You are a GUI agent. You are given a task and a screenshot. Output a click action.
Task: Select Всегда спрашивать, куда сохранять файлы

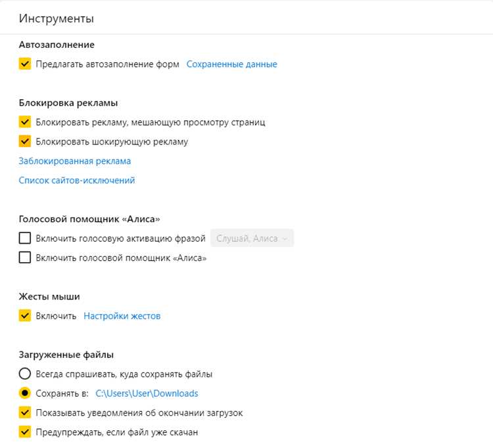[x=25, y=374]
